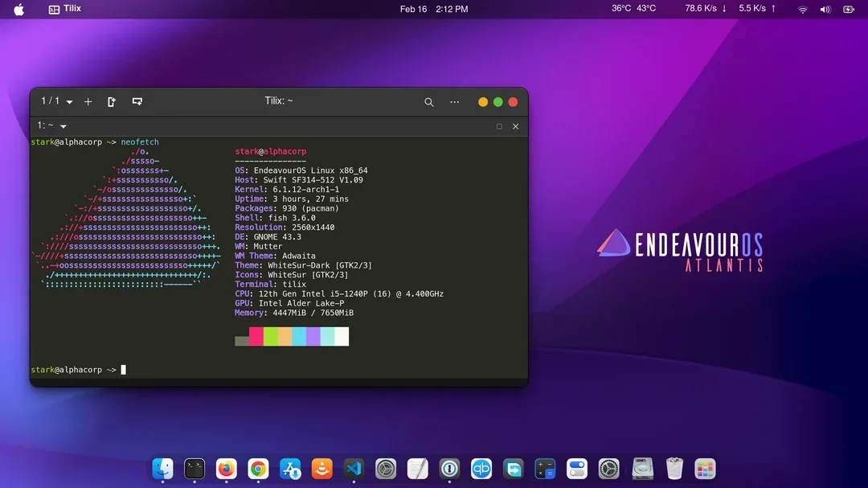Add terminal down split icon
The image size is (868, 488).
click(x=137, y=102)
